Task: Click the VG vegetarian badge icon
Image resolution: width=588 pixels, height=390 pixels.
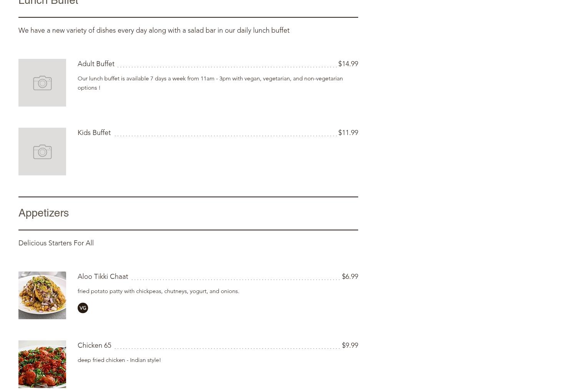Action: click(83, 308)
